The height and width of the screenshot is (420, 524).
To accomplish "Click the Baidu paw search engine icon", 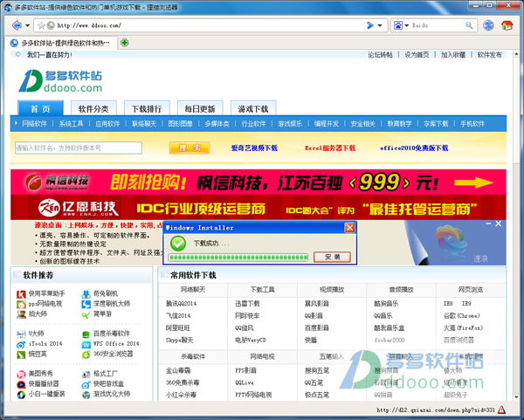I will (x=398, y=25).
